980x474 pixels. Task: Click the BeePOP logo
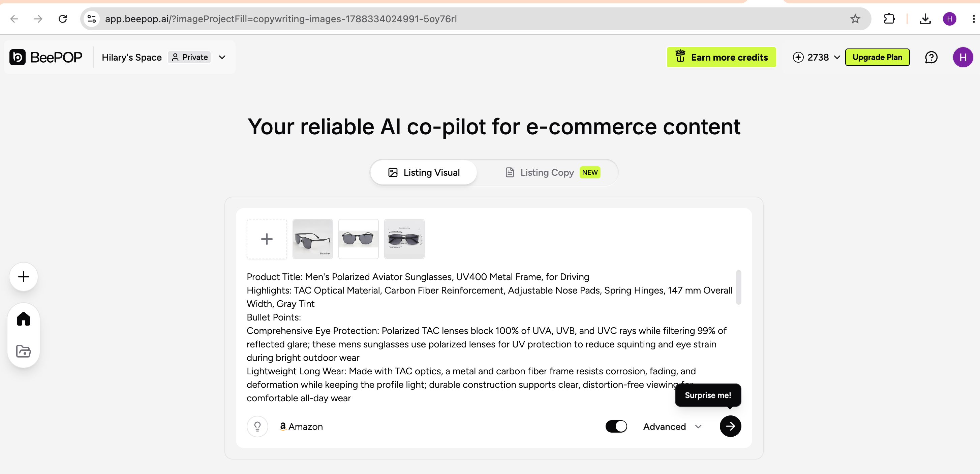point(45,57)
